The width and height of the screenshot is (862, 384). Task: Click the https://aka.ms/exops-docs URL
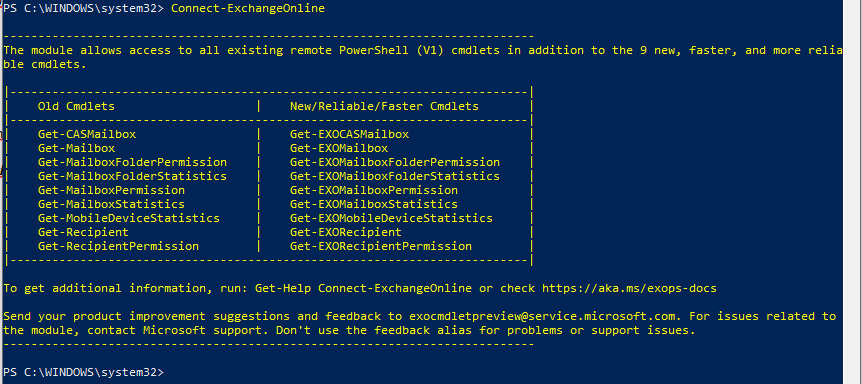tap(629, 288)
